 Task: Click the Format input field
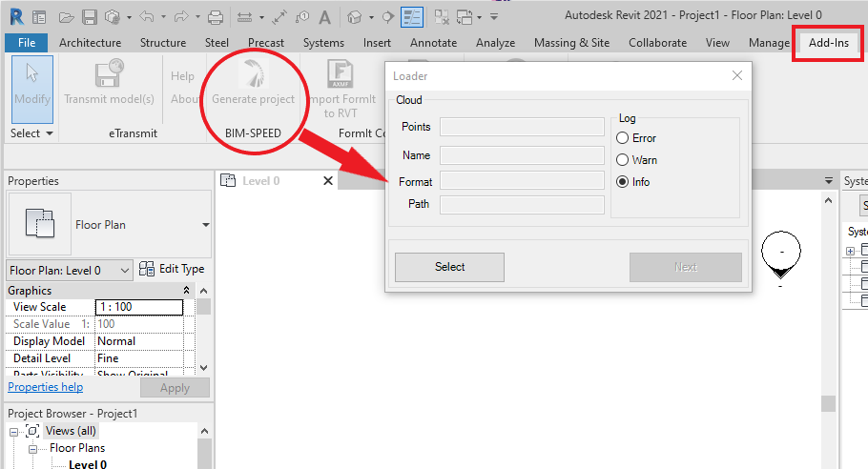522,181
